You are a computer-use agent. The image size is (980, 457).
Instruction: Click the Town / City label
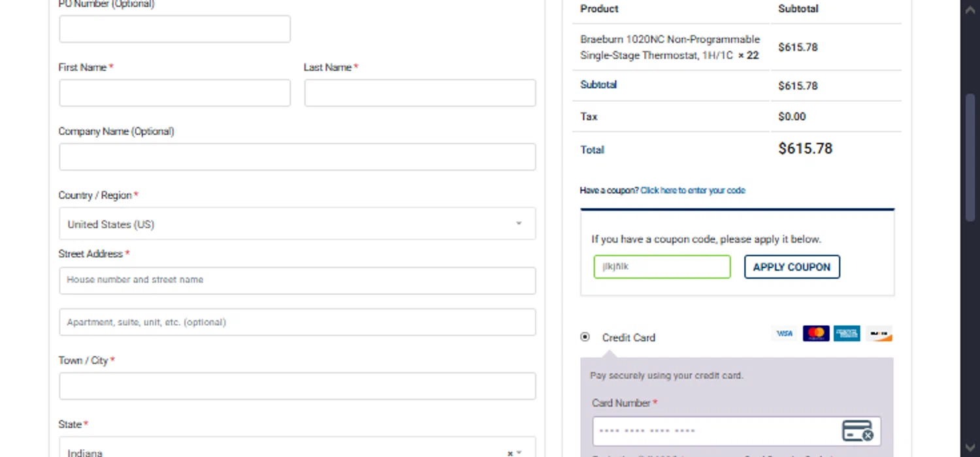[x=86, y=360]
